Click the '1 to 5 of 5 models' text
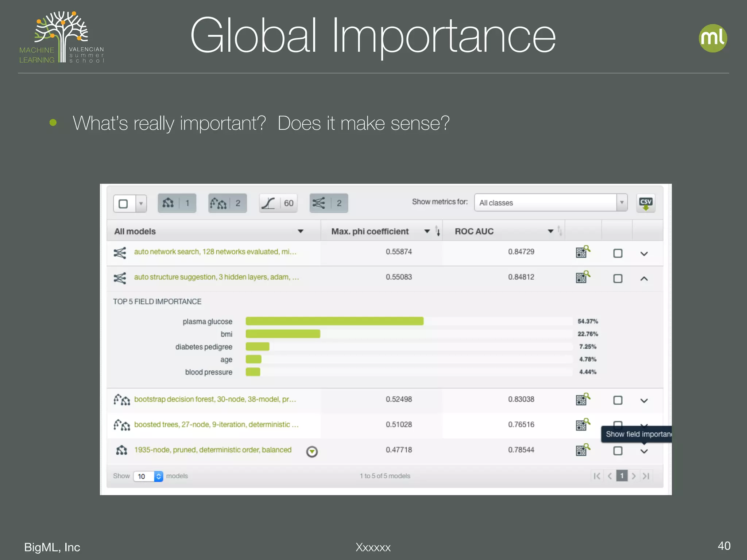 pyautogui.click(x=385, y=476)
